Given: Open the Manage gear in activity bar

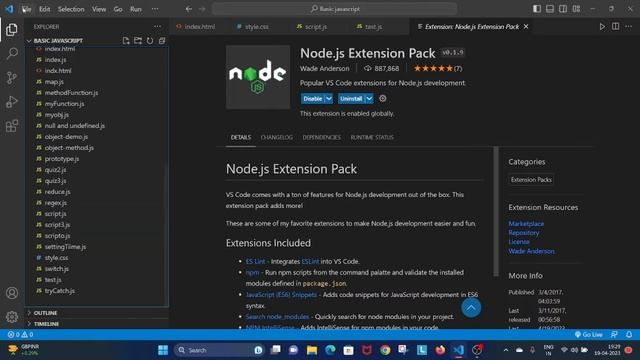Looking at the screenshot, I should pyautogui.click(x=12, y=317).
